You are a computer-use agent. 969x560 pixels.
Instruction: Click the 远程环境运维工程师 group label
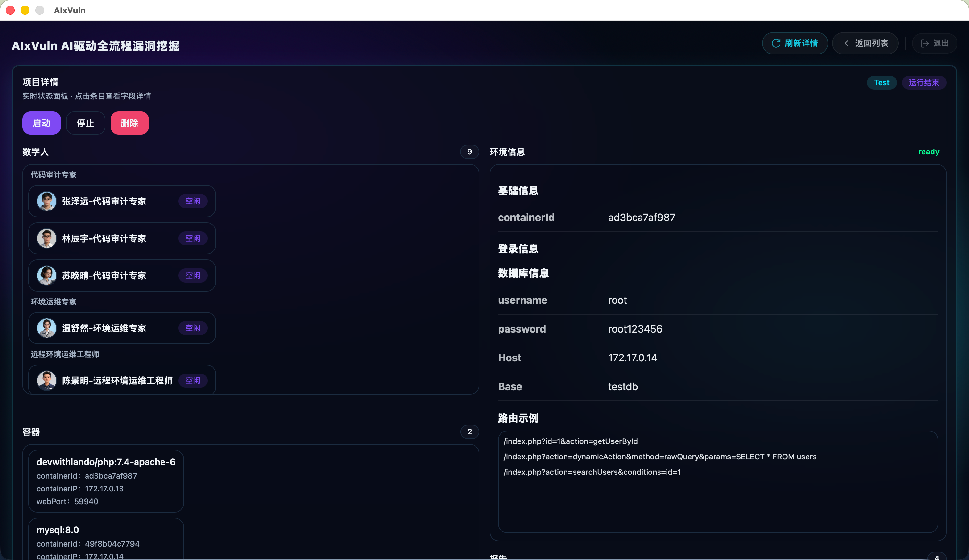pyautogui.click(x=65, y=354)
